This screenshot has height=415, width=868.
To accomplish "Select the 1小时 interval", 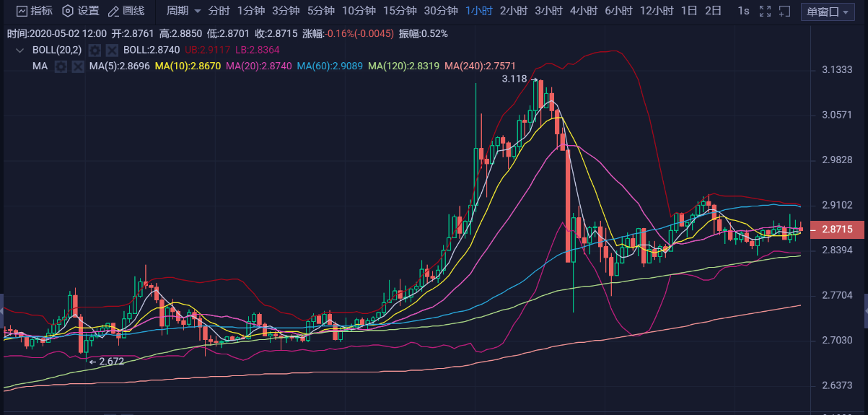I will [479, 11].
